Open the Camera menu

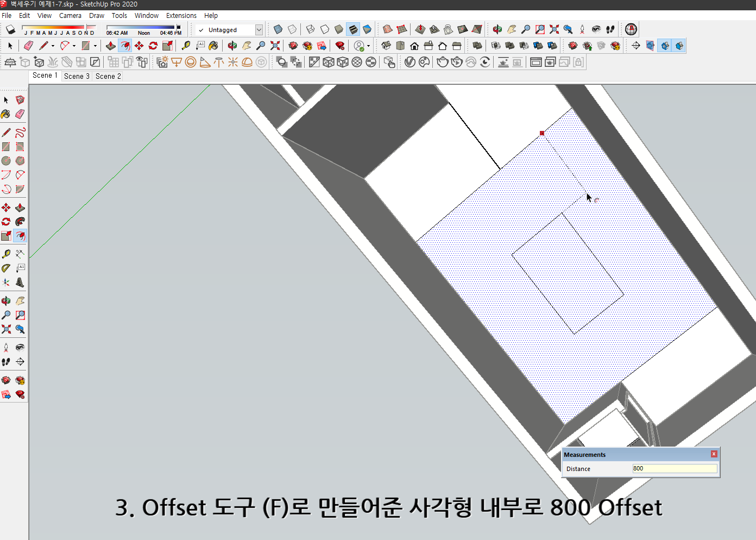(70, 15)
